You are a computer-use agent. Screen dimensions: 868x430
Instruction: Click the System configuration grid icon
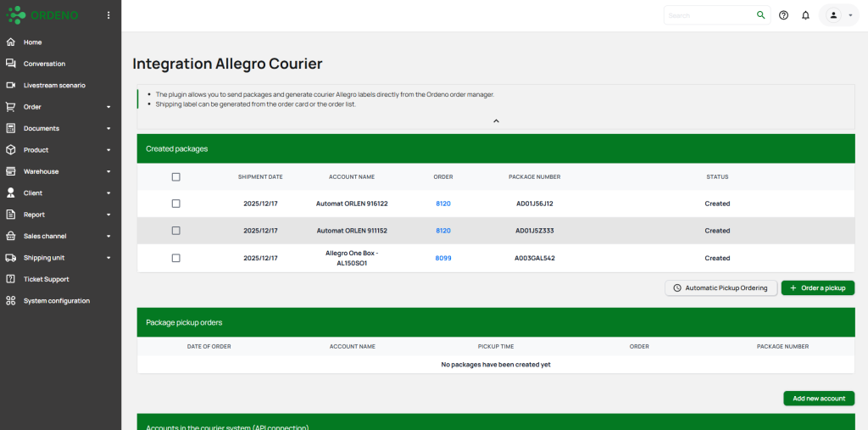coord(10,301)
